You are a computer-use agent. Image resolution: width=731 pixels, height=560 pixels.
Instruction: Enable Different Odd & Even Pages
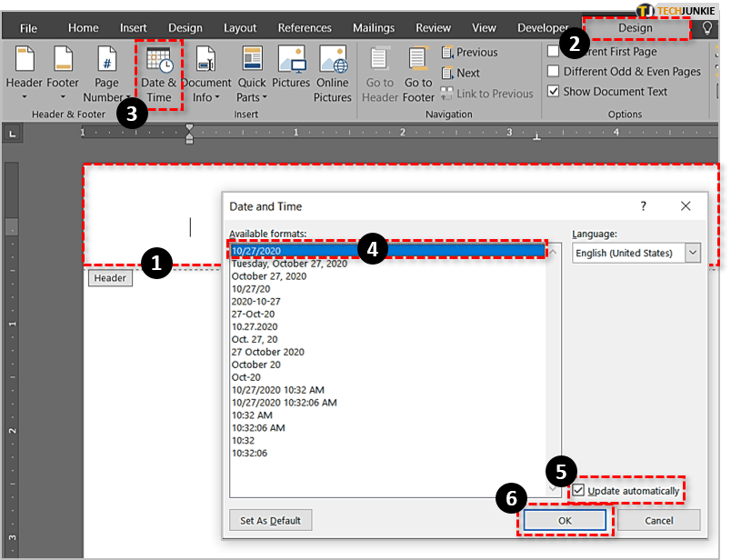point(554,72)
